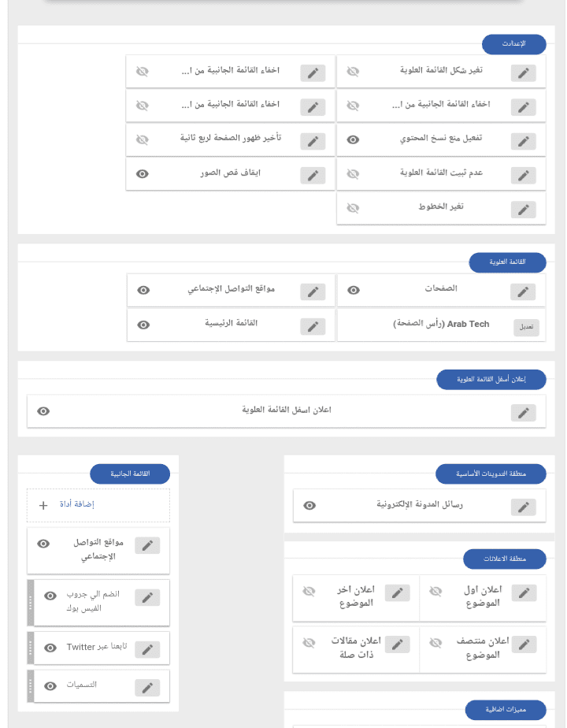Edit the ايقاف قص الصور gadget
567x728 pixels.
(x=313, y=175)
